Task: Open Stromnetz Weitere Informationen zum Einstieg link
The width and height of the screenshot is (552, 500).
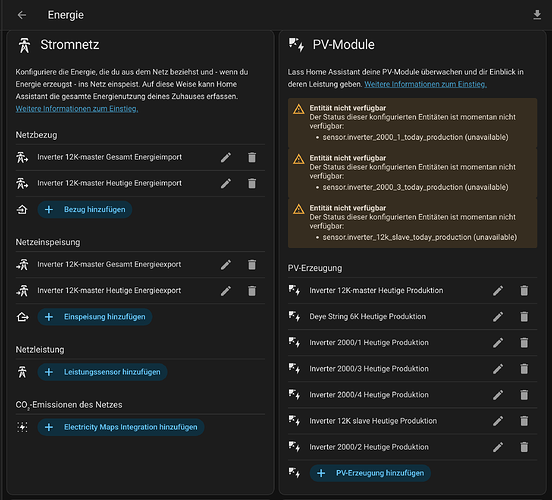Action: 77,109
